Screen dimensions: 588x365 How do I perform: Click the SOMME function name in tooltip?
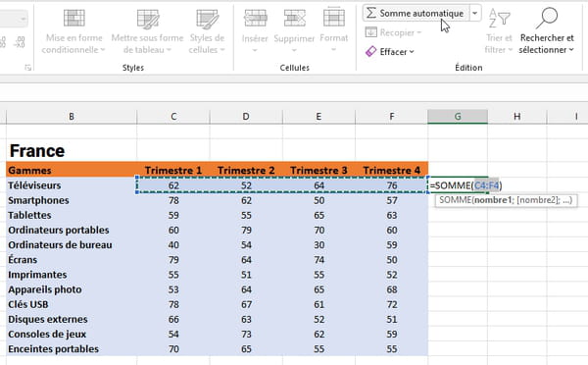pos(456,200)
